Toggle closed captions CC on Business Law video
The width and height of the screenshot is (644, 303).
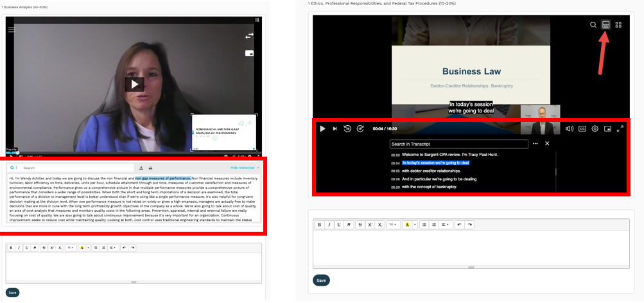[582, 128]
